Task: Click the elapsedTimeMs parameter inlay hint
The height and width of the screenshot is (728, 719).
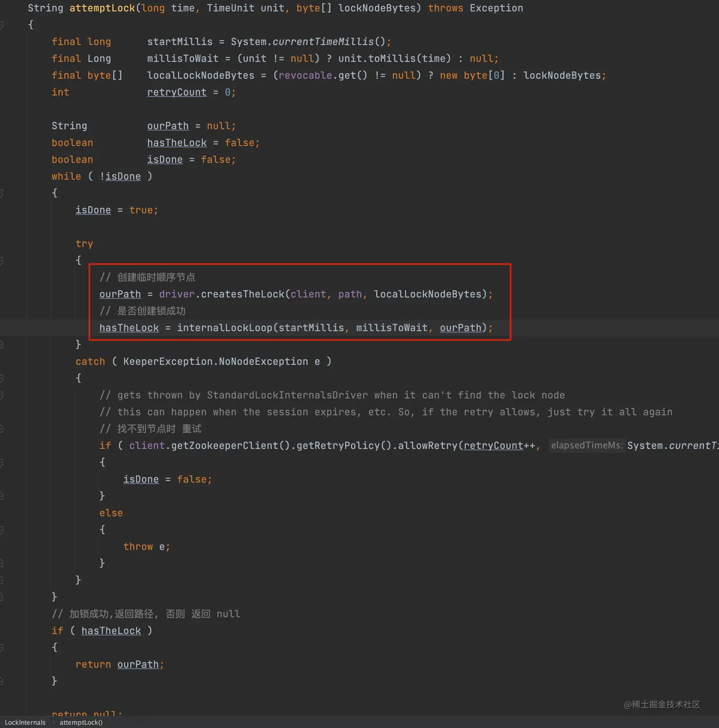Action: 587,446
